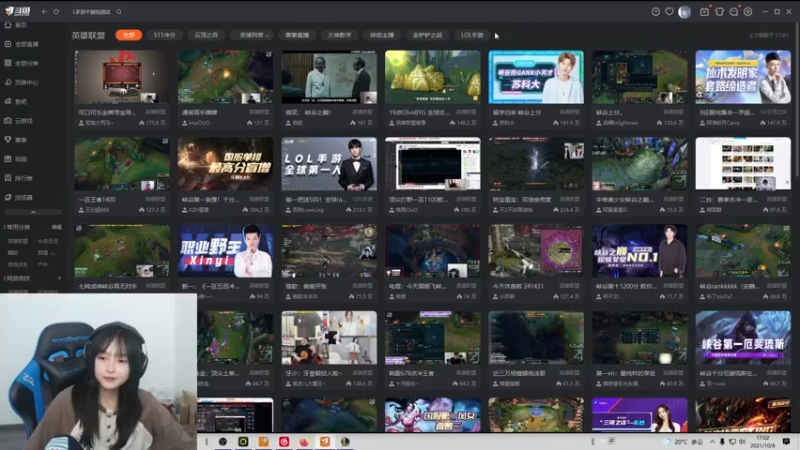The image size is (800, 450).
Task: Open the 峡谷第一厄斐琉斯 thumbnail
Action: (x=743, y=338)
